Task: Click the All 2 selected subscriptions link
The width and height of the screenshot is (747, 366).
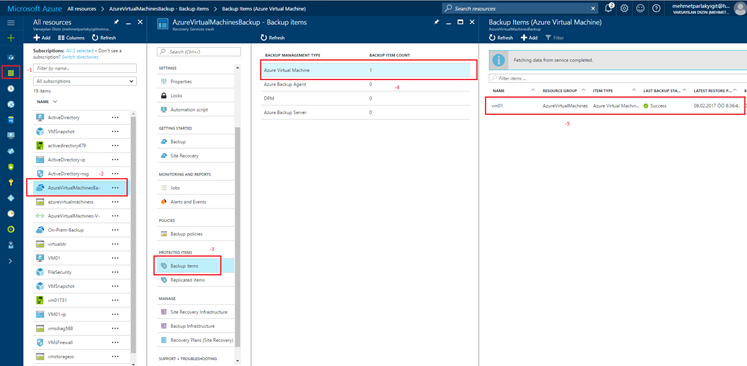Action: 80,51
